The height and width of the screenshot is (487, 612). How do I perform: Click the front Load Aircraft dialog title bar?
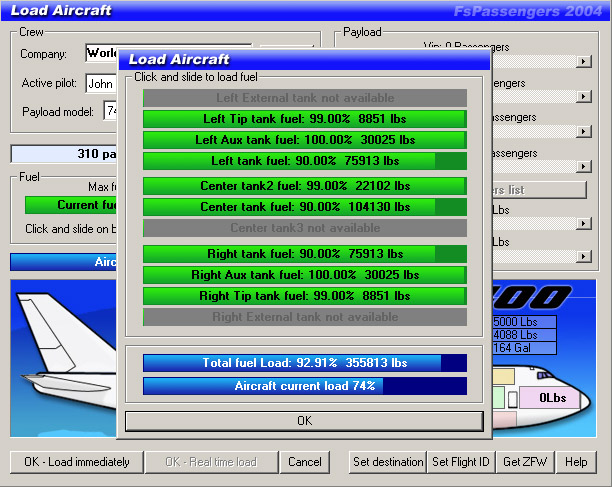304,60
